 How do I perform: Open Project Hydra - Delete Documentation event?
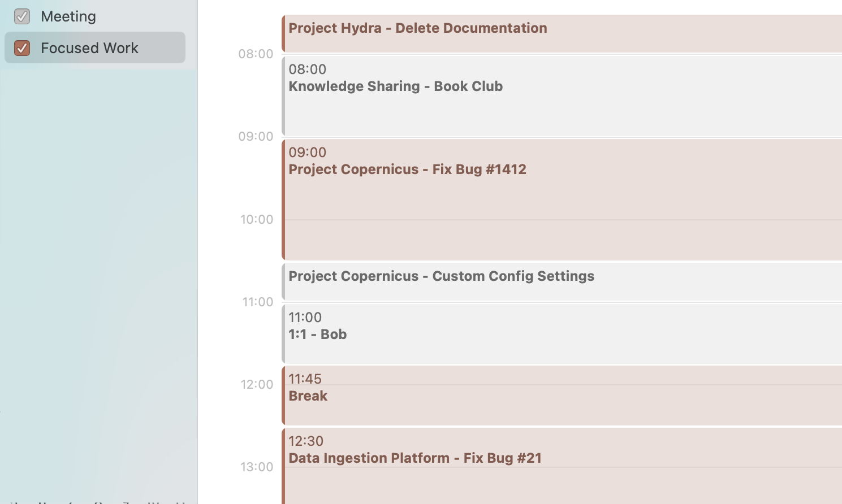coord(562,33)
